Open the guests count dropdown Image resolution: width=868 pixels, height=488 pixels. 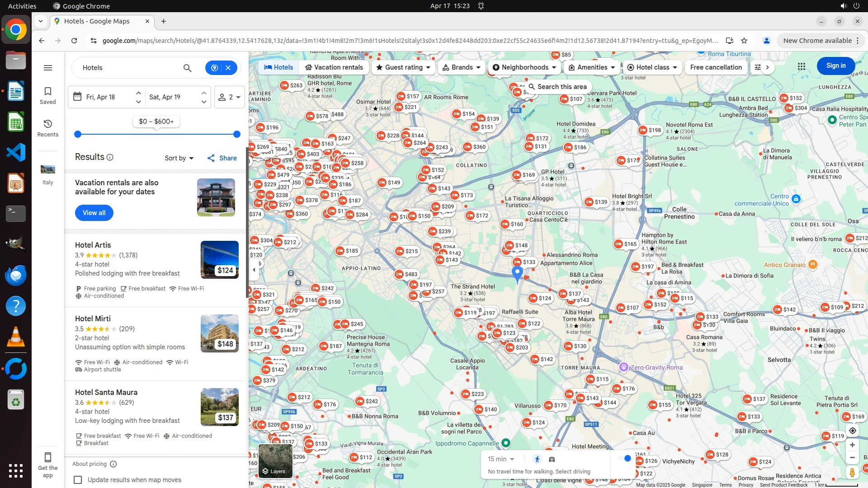(x=230, y=97)
